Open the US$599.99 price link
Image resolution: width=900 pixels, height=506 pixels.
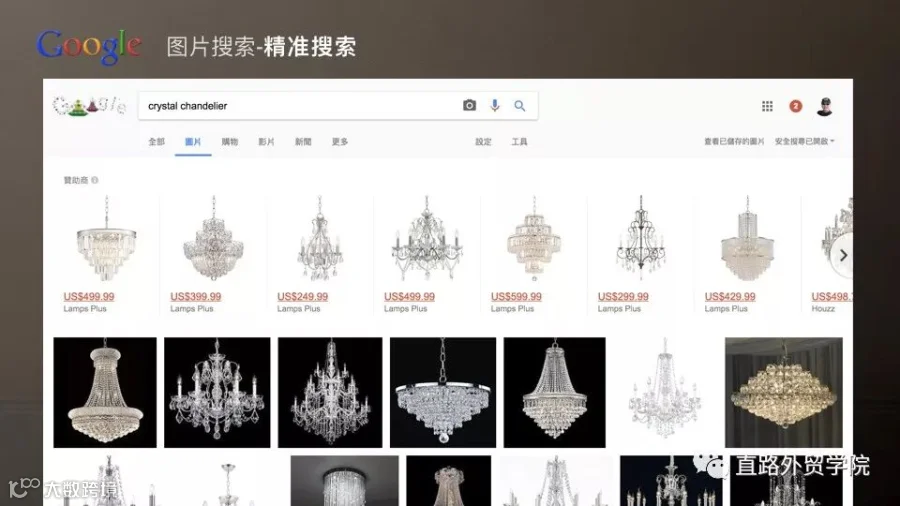(516, 297)
